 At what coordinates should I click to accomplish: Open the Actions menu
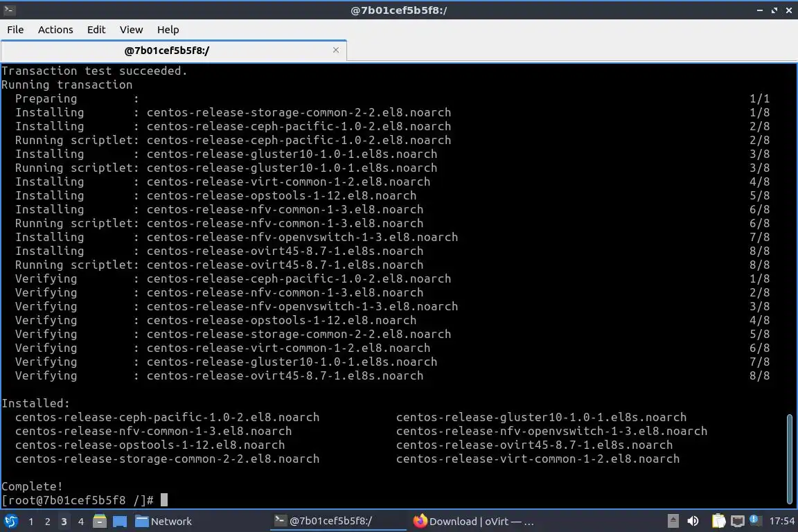[55, 30]
